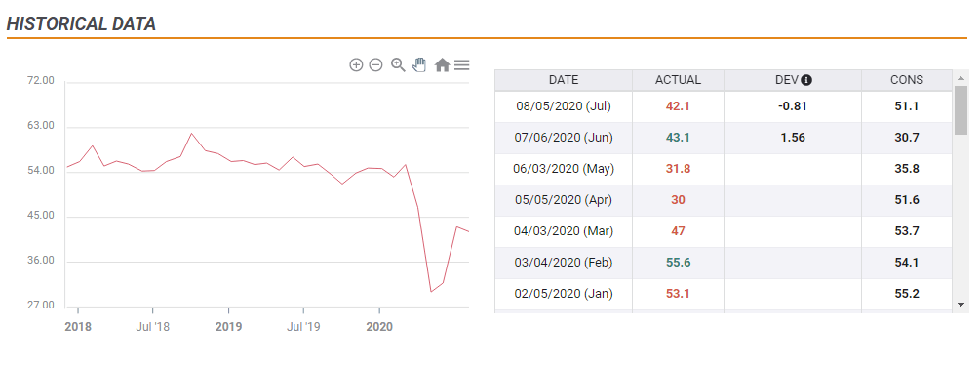Select the 08/05/2020 (Jul) date cell
This screenshot has width=980, height=370.
tap(563, 106)
